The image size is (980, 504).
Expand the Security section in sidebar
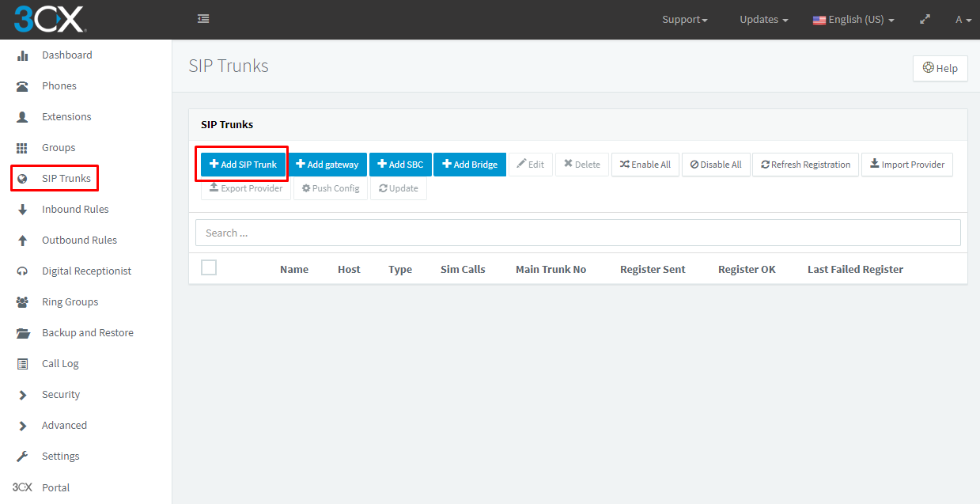[60, 395]
